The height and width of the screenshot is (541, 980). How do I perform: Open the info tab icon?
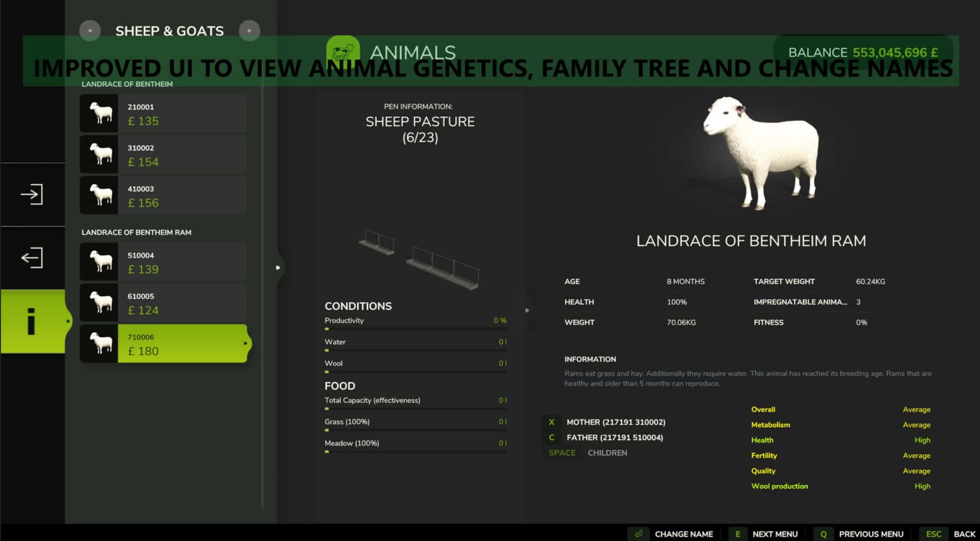point(31,322)
